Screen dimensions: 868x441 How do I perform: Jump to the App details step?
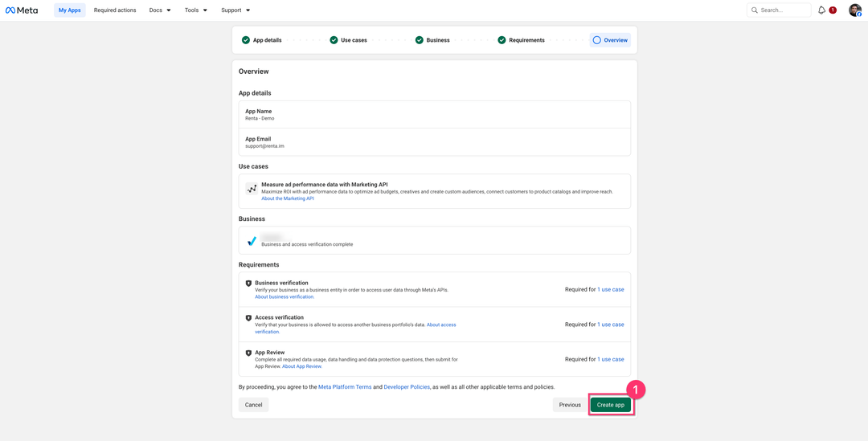tap(268, 40)
